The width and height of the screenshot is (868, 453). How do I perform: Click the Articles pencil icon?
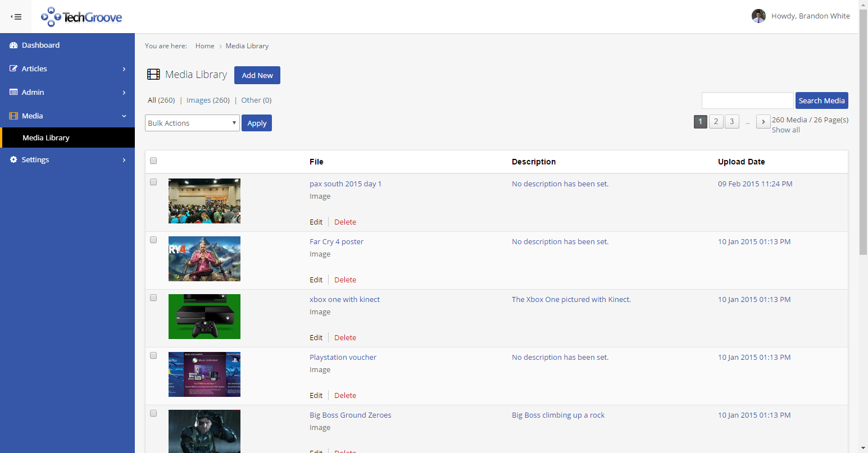pos(13,69)
